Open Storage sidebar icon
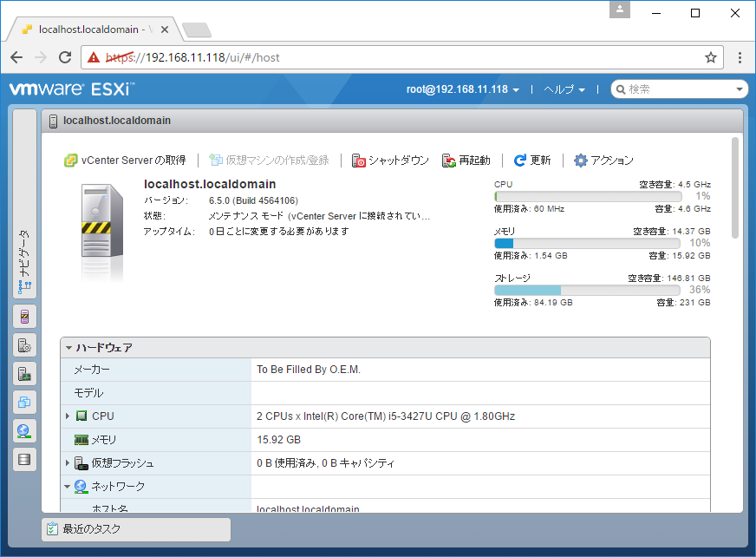Image resolution: width=756 pixels, height=557 pixels. click(x=24, y=460)
